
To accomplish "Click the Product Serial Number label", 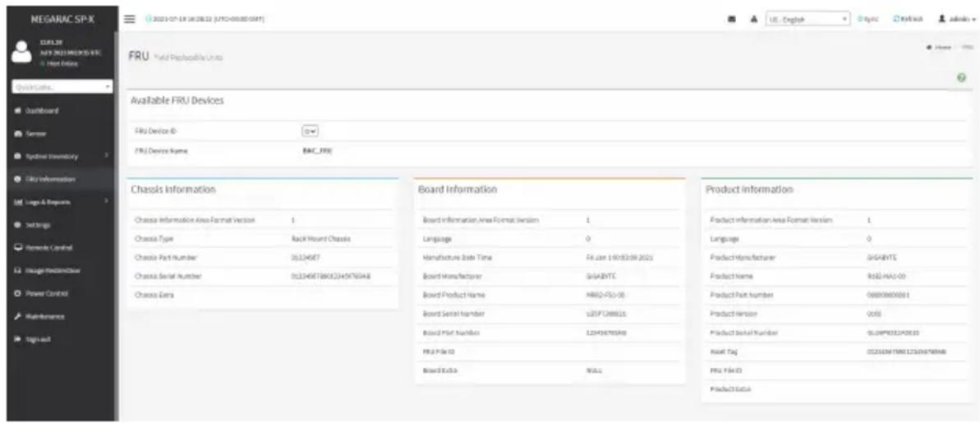I will tap(744, 333).
